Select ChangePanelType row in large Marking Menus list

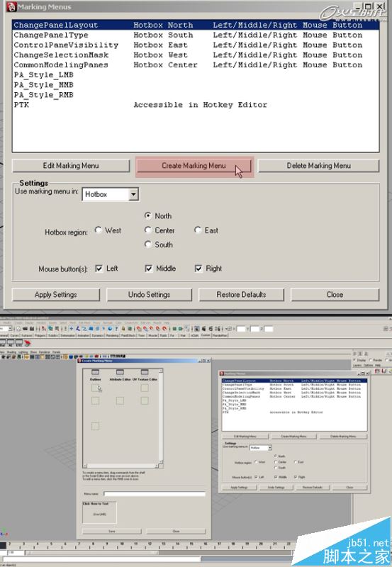point(196,35)
